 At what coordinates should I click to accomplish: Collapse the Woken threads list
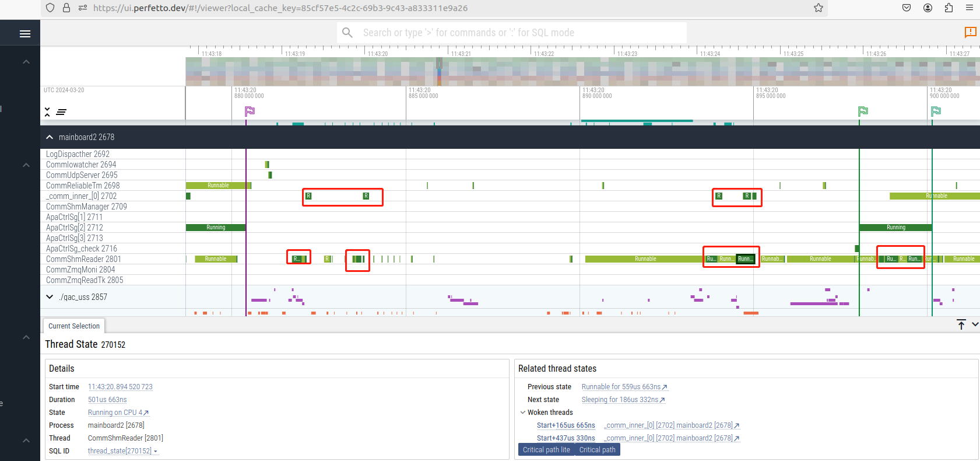pyautogui.click(x=523, y=413)
